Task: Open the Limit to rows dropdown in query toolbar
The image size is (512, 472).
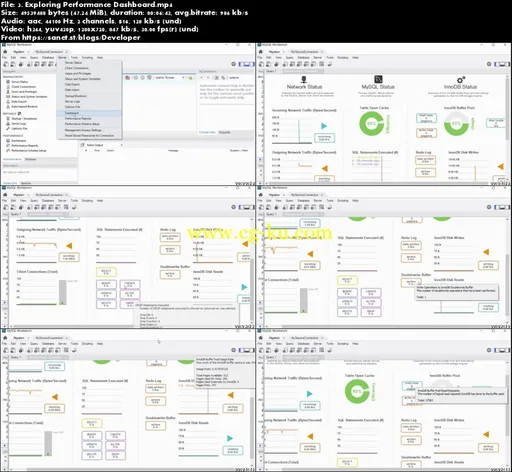Action: point(170,77)
